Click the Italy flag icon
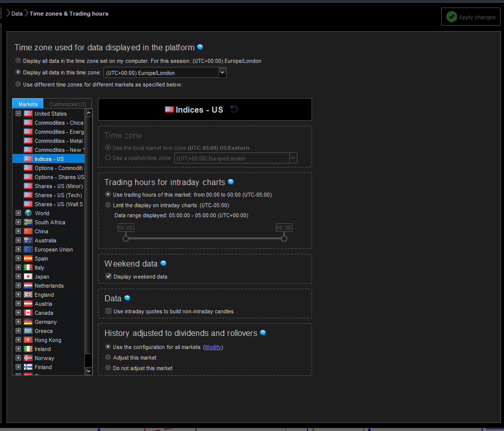The image size is (504, 431). tap(28, 267)
